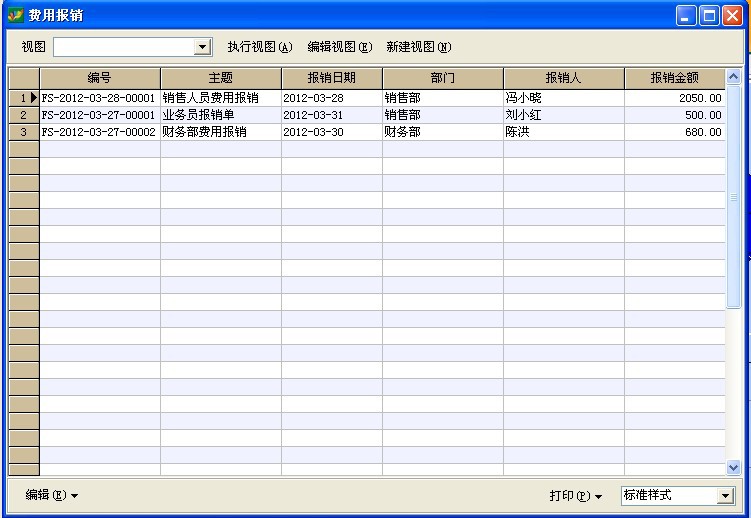The width and height of the screenshot is (751, 518).
Task: Click the 报销日期 column header
Action: pos(331,78)
